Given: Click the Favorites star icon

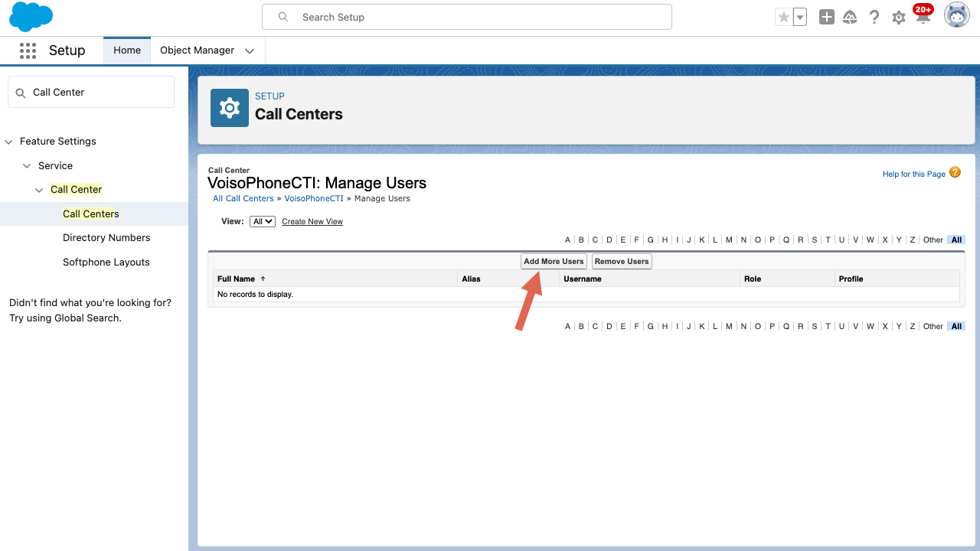Looking at the screenshot, I should coord(783,17).
